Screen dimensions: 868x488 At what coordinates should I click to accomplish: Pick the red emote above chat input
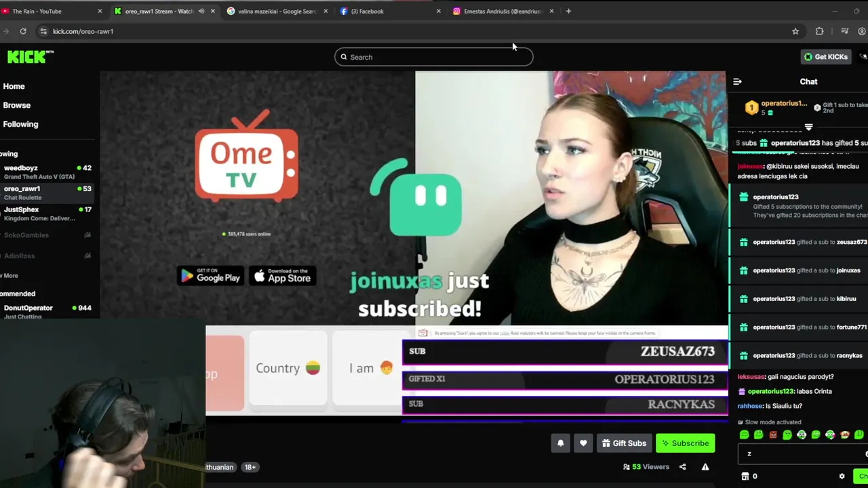coord(773,434)
